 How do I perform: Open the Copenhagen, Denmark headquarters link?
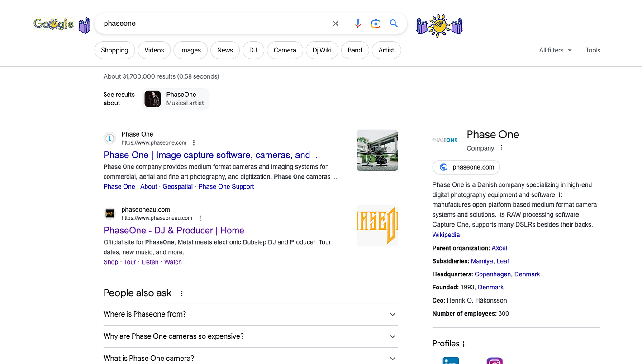(507, 274)
